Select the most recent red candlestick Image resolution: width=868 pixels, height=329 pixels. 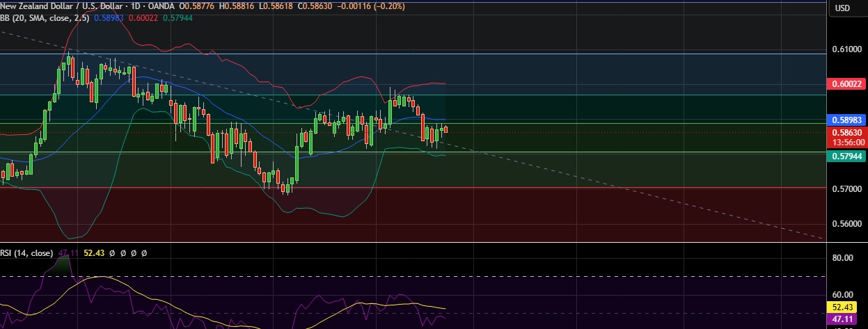click(x=445, y=129)
